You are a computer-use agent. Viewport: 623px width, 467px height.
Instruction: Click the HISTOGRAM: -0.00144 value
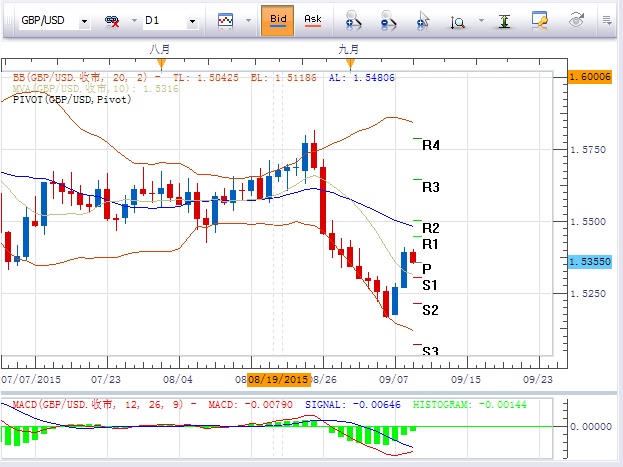coord(470,405)
